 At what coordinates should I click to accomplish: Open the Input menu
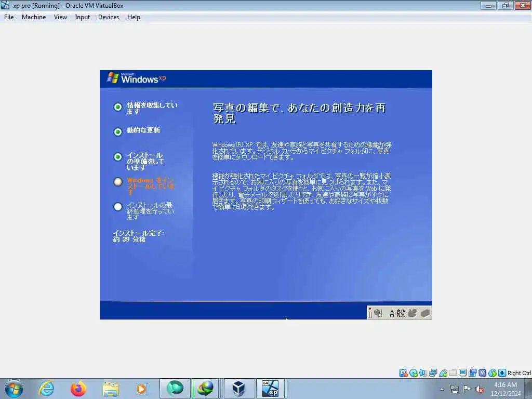[83, 17]
